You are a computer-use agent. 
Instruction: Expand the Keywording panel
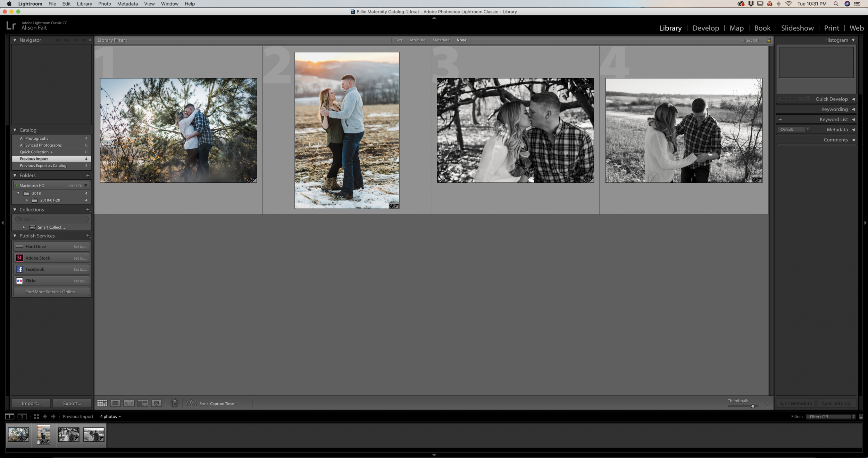(853, 109)
